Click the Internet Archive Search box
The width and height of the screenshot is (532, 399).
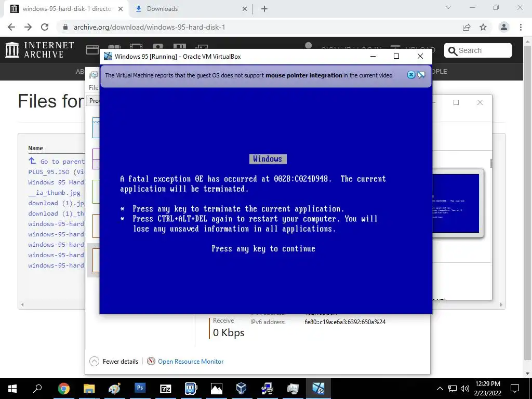coord(478,50)
